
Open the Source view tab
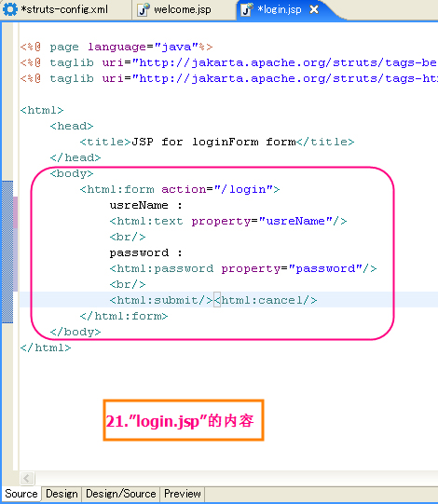coord(21,494)
